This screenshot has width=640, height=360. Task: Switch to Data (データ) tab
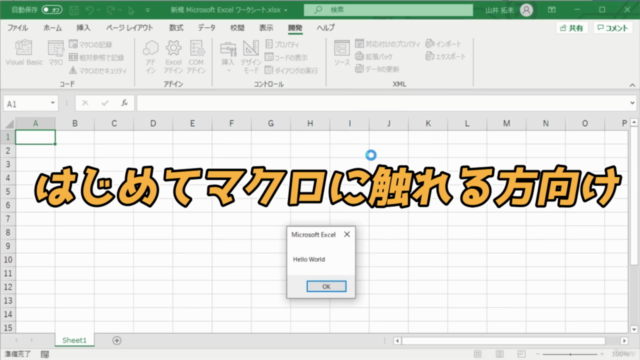coord(207,28)
